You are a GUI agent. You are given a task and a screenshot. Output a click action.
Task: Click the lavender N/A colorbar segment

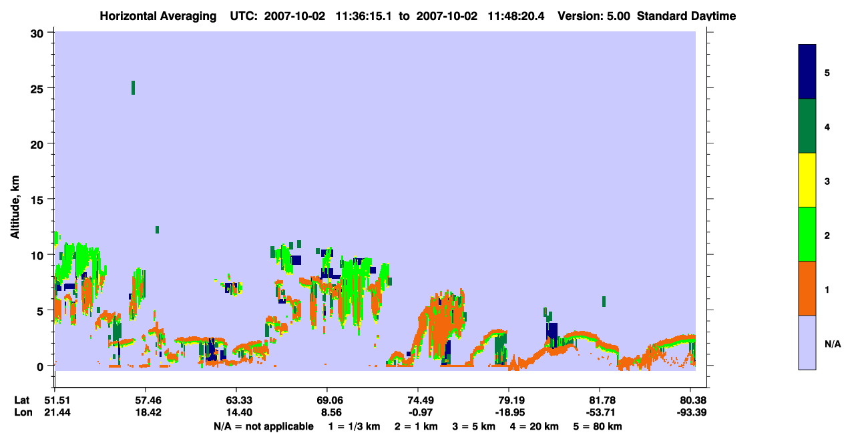(x=807, y=342)
